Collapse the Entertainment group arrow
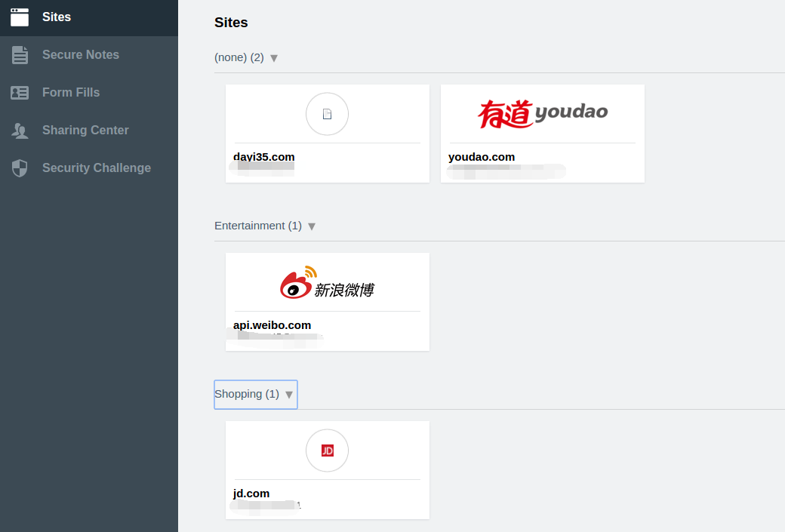Viewport: 785px width, 532px height. coord(312,226)
